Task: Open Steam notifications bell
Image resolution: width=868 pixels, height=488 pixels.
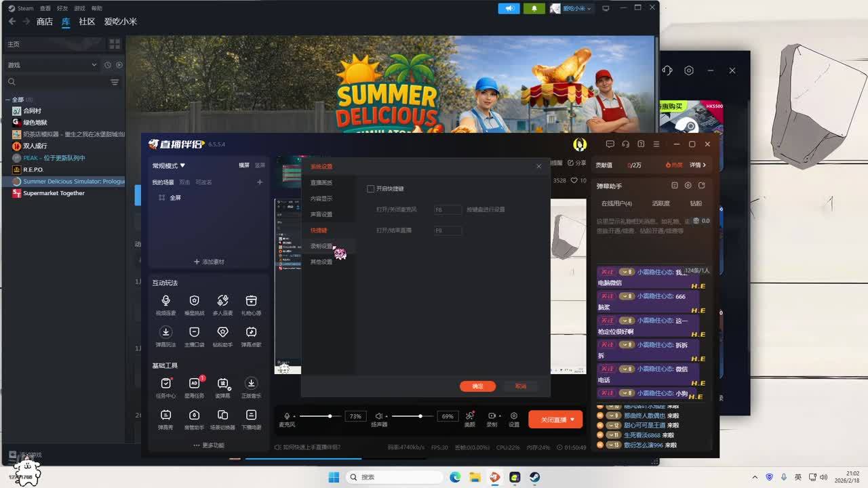Action: click(x=534, y=8)
